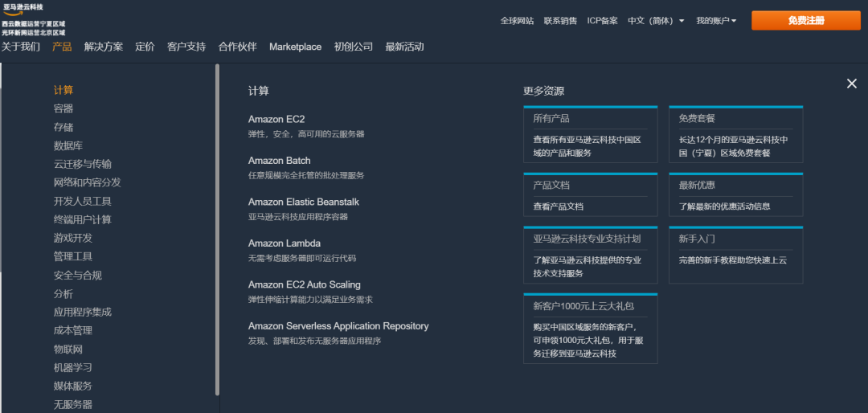Click the 免费注册 button

click(x=806, y=20)
